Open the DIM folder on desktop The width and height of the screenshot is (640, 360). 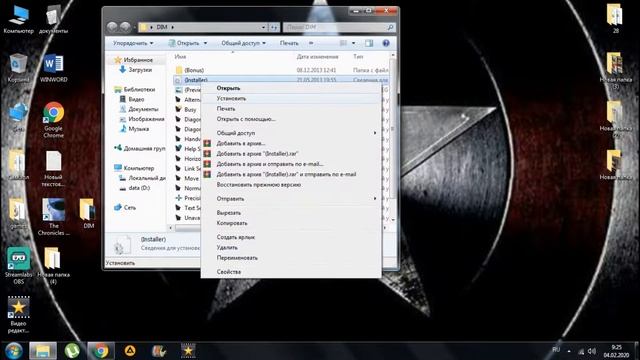(x=89, y=213)
